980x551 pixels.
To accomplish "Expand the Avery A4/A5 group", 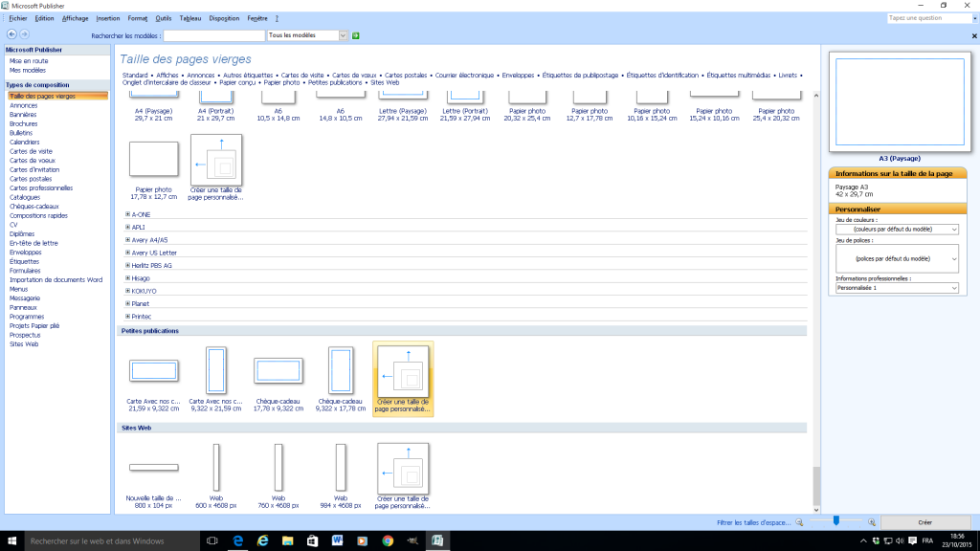I will [127, 240].
